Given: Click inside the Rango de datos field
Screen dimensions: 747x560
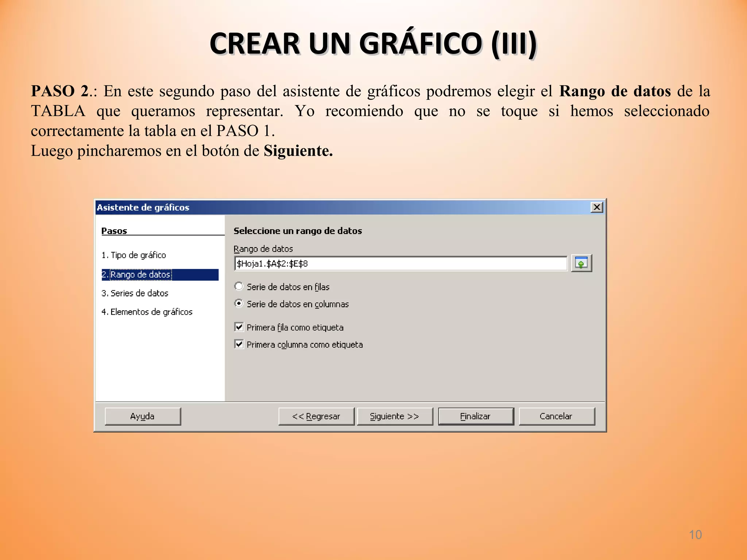Looking at the screenshot, I should [400, 264].
